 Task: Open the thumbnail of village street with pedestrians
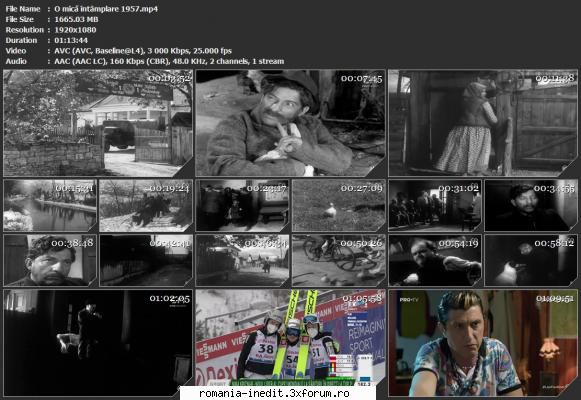(x=242, y=260)
